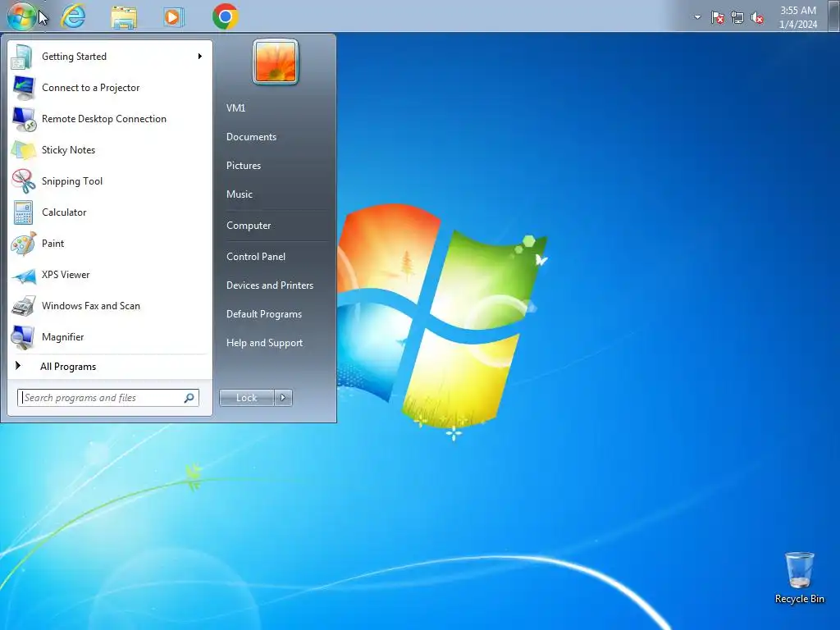Click the user account flower picture

click(x=276, y=62)
